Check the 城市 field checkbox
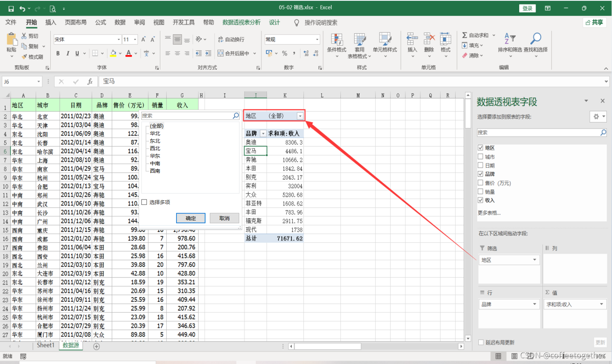The width and height of the screenshot is (612, 364). (480, 157)
